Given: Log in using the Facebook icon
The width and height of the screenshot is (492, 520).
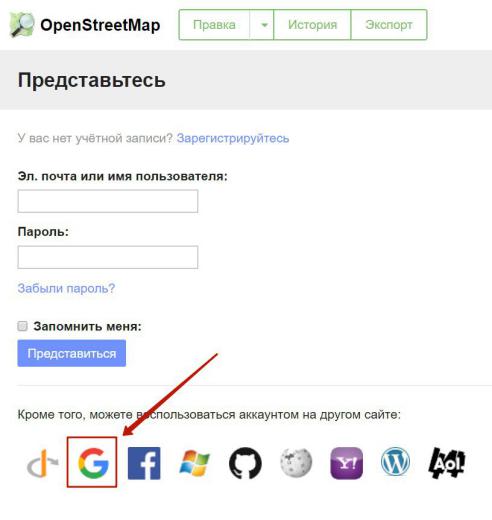Looking at the screenshot, I should click(x=144, y=463).
